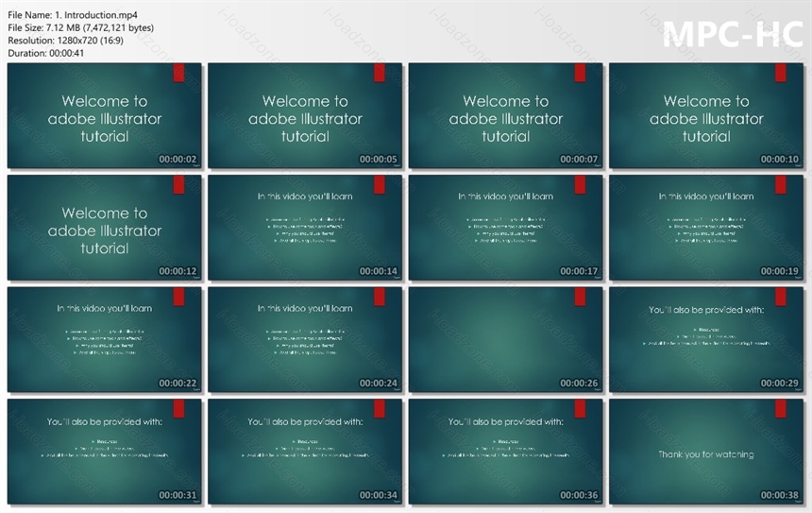This screenshot has height=513, width=812.
Task: Select the thumbnail stamped 00:00:07
Action: 506,116
